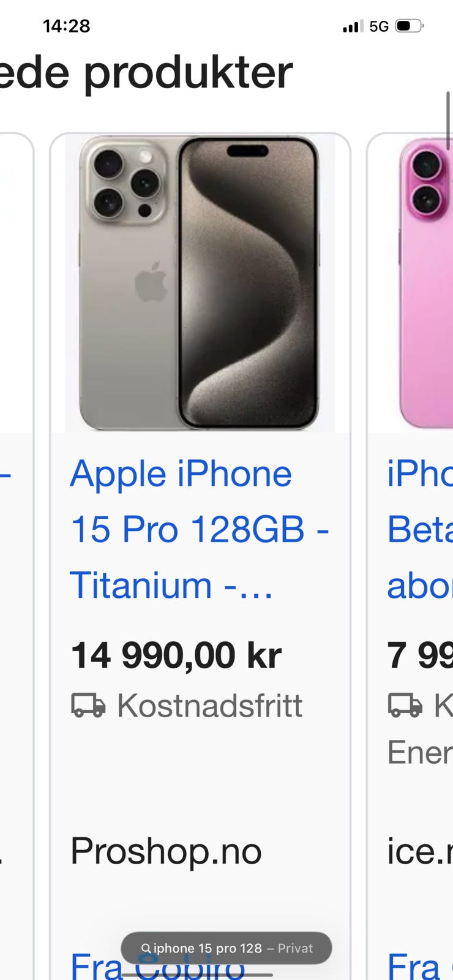Screen dimensions: 453x980
Task: Tap the 7 99 price on the right card
Action: point(420,655)
